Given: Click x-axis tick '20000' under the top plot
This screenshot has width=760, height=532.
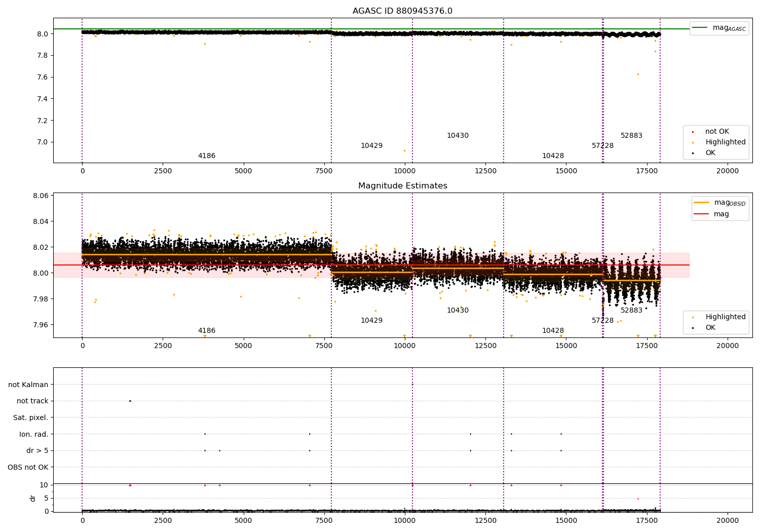Looking at the screenshot, I should coord(728,171).
